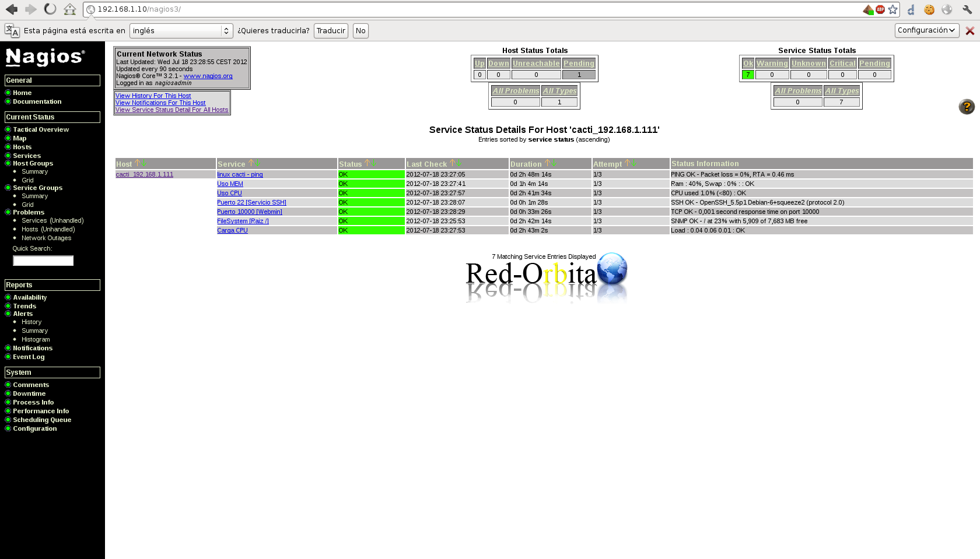The image size is (980, 559).
Task: Open the Puerto 22 [Servicio SSH] service link
Action: pyautogui.click(x=251, y=202)
